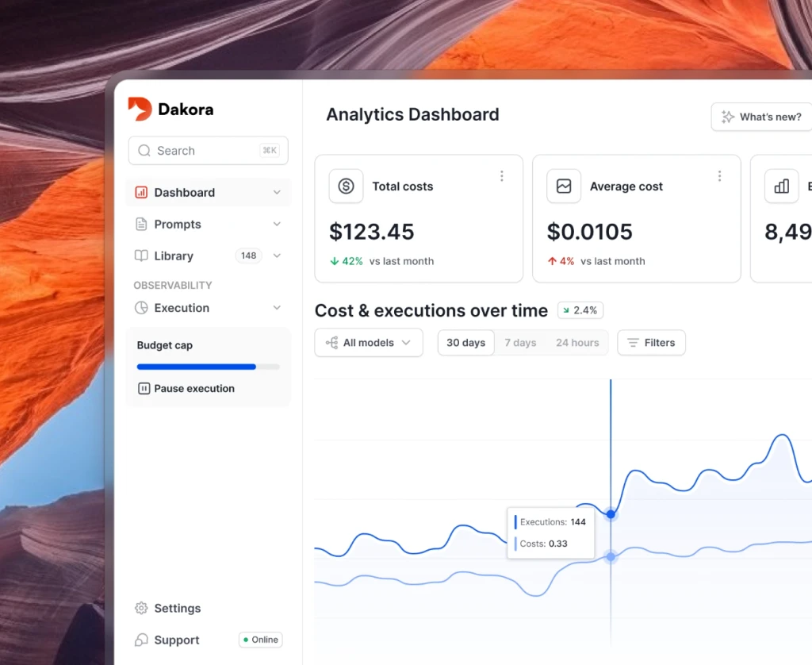Image resolution: width=812 pixels, height=665 pixels.
Task: Select the 24 hours time range
Action: click(x=576, y=342)
